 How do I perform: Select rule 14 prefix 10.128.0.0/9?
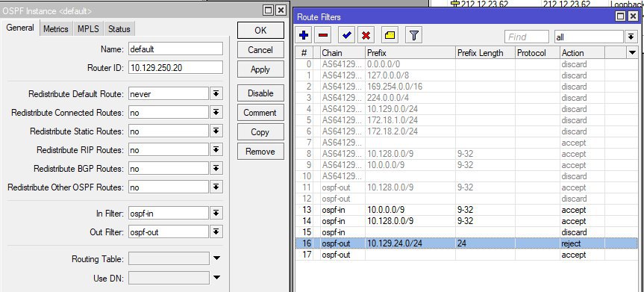coord(466,221)
